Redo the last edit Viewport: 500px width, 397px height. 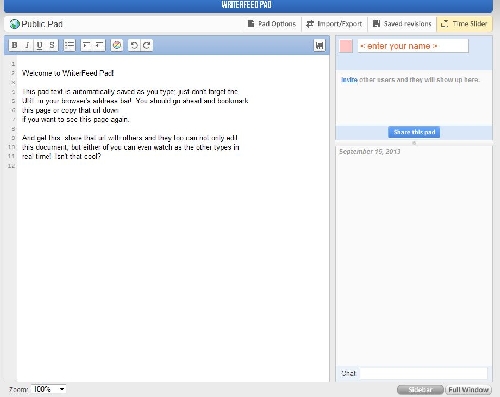pyautogui.click(x=147, y=45)
